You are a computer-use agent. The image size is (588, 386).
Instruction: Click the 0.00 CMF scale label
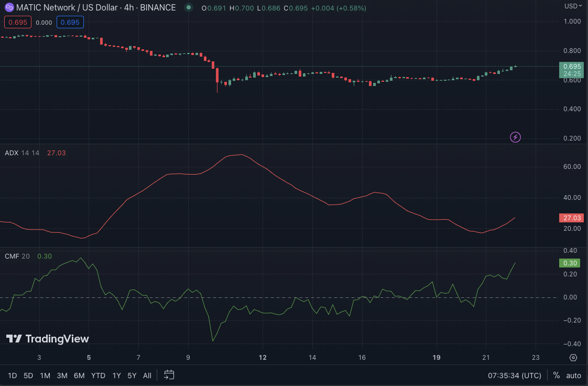[570, 297]
